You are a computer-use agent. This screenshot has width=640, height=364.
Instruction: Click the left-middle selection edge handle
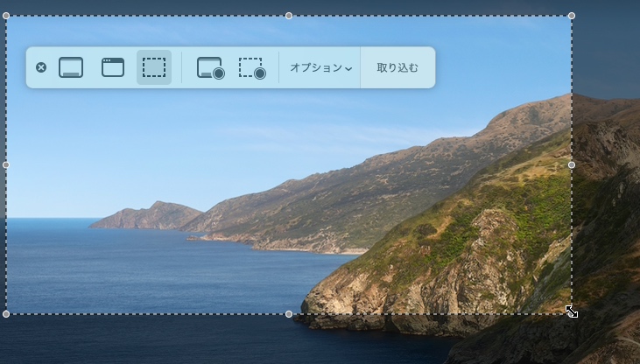pyautogui.click(x=6, y=164)
